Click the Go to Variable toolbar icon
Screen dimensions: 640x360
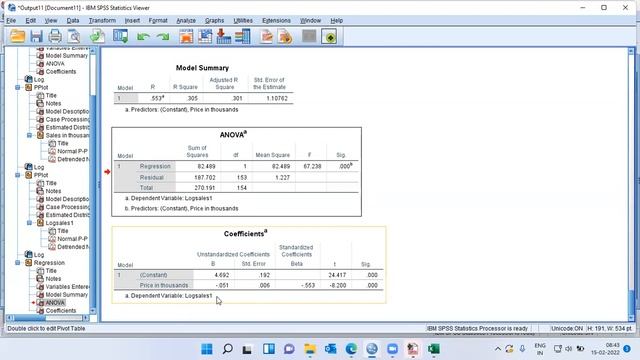[x=224, y=36]
